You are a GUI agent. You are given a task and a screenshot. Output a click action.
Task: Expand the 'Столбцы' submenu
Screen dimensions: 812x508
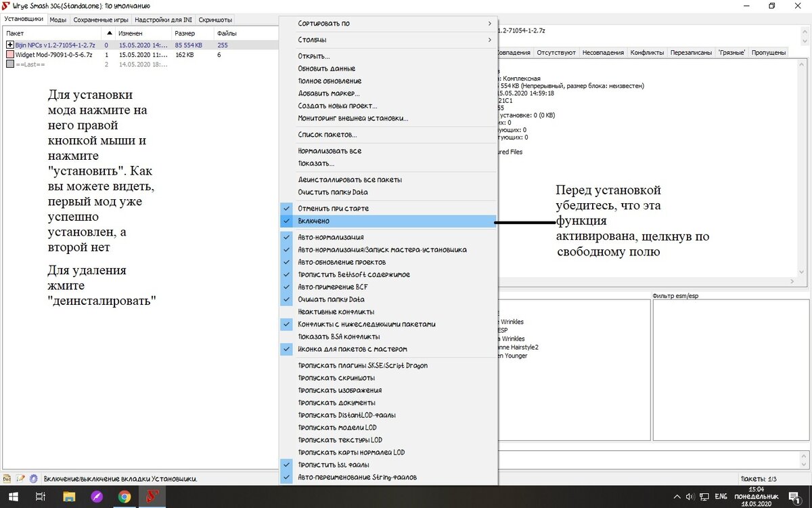(388, 40)
